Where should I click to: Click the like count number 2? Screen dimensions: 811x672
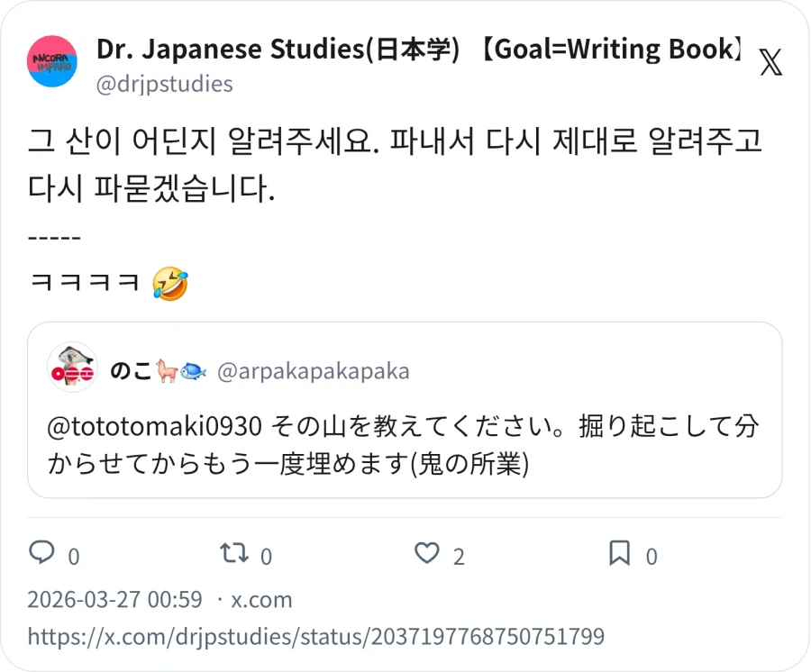coord(459,557)
